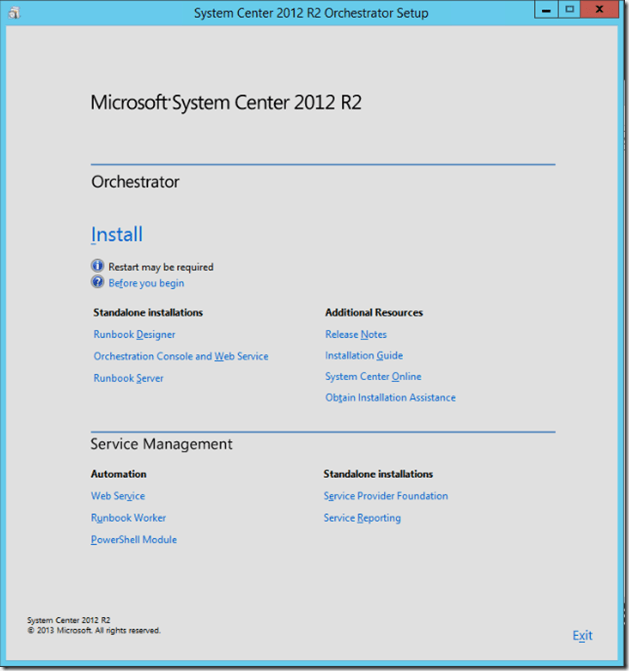The width and height of the screenshot is (629, 671).
Task: Minimize the Orchestrator Setup window
Action: pos(545,9)
